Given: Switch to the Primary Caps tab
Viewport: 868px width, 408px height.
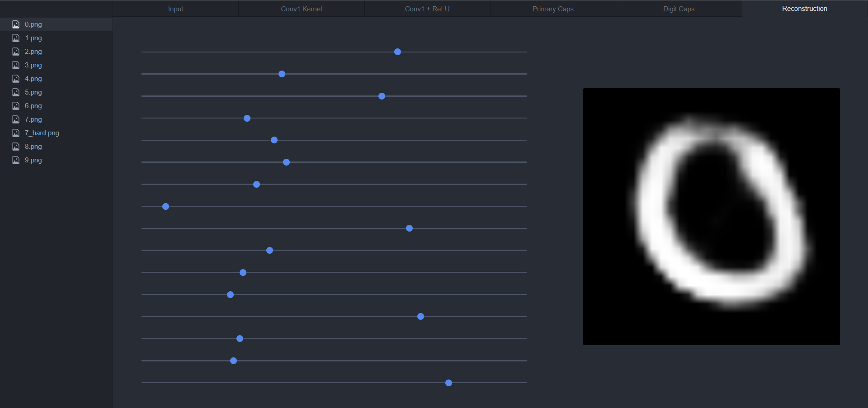Looking at the screenshot, I should point(552,9).
